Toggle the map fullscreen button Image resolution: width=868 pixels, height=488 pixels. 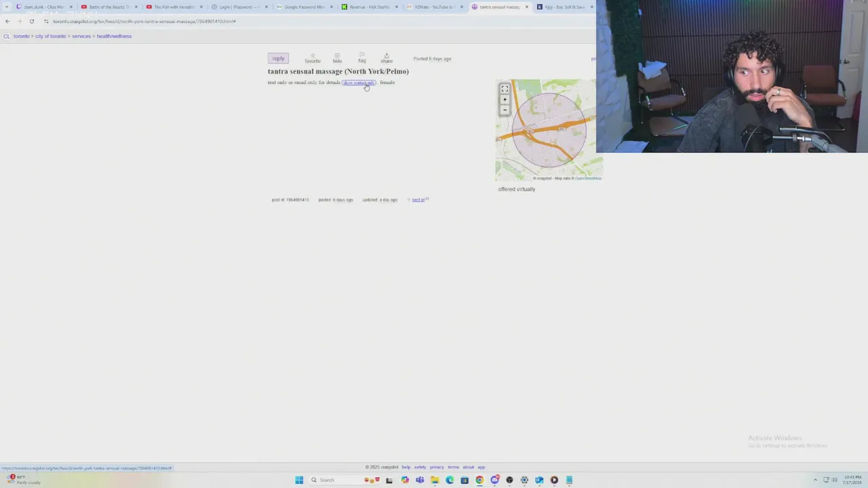[505, 89]
